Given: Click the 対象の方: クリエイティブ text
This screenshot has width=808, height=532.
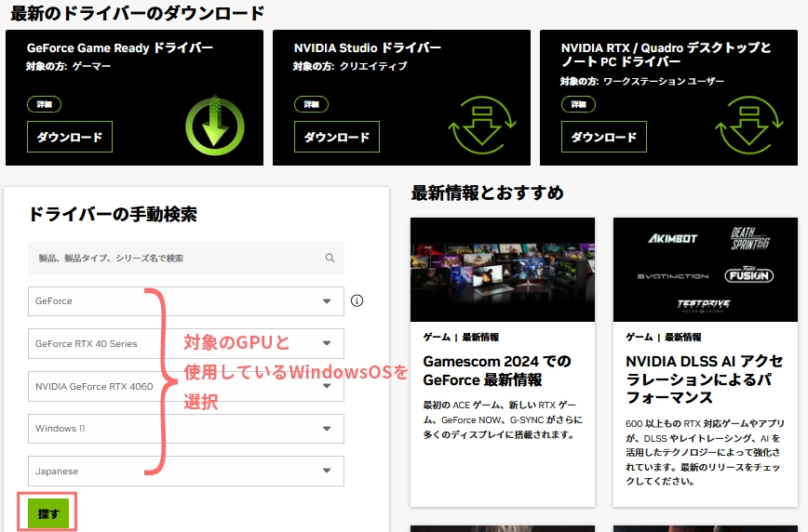Looking at the screenshot, I should click(x=350, y=66).
